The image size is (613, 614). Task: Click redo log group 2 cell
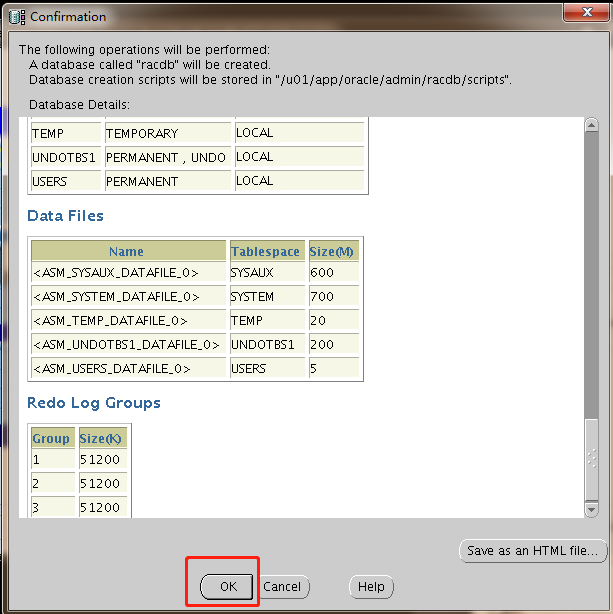coord(53,483)
